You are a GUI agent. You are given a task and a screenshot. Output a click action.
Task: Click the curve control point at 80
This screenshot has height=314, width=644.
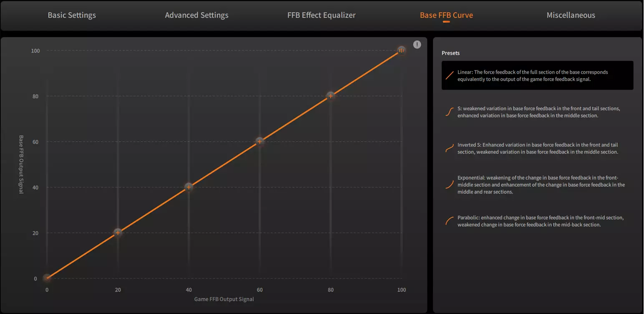[331, 96]
